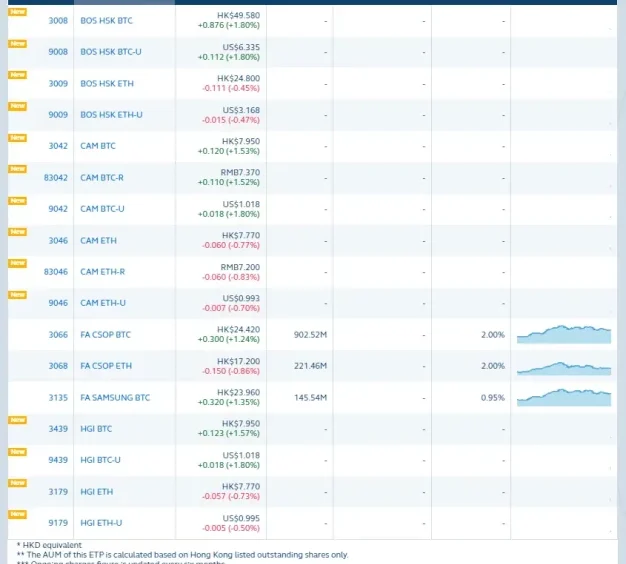The height and width of the screenshot is (564, 626).
Task: Click the New badge beside 9008
Action: 18,44
